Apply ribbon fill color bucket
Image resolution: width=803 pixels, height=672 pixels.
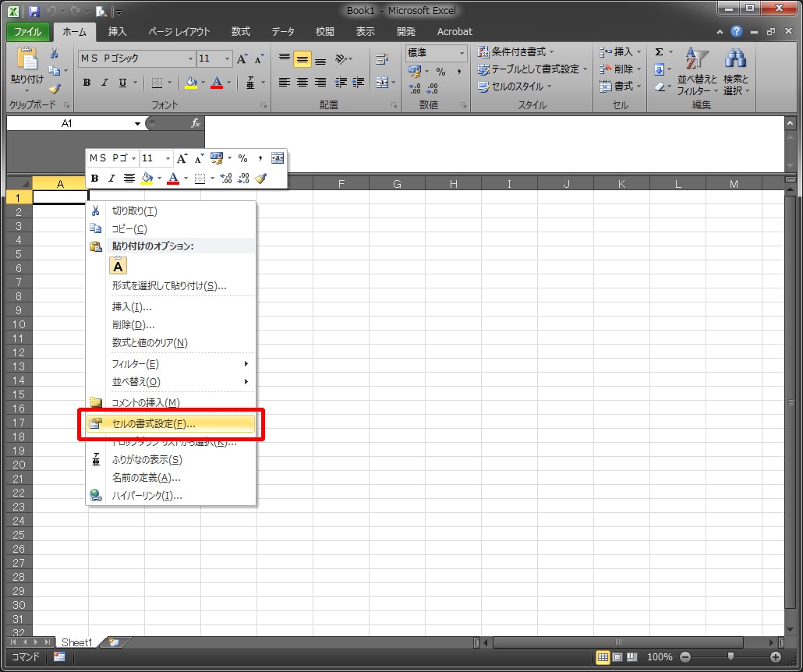pyautogui.click(x=191, y=83)
